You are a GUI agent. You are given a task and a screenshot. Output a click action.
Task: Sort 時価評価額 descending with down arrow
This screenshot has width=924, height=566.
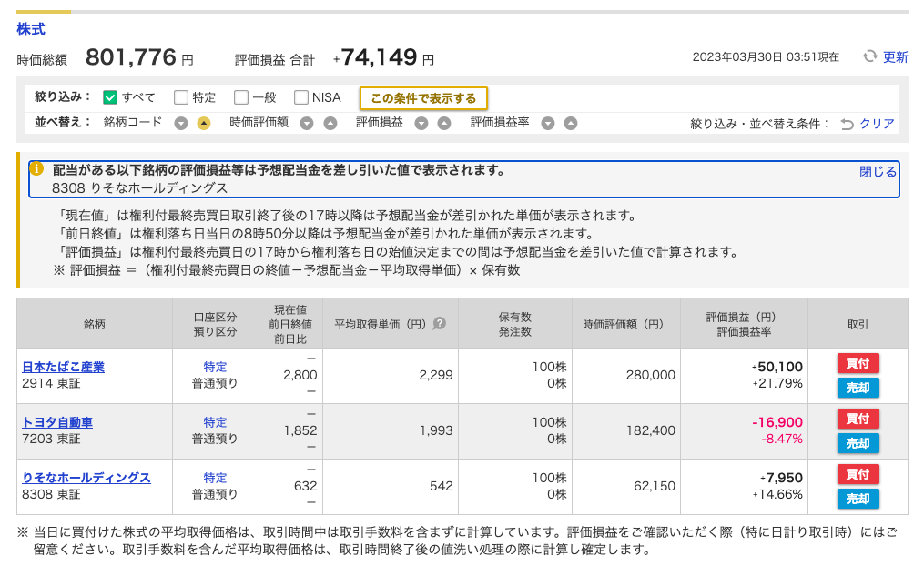(307, 123)
